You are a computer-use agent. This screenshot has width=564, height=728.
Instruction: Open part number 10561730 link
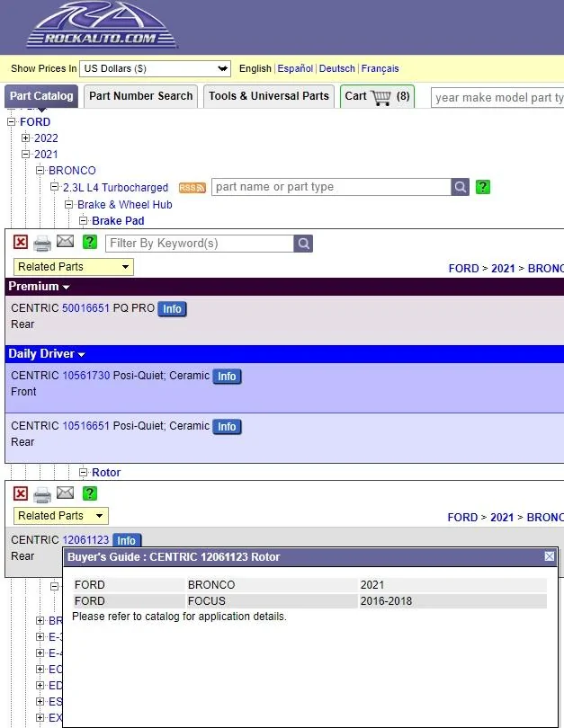[x=86, y=376]
